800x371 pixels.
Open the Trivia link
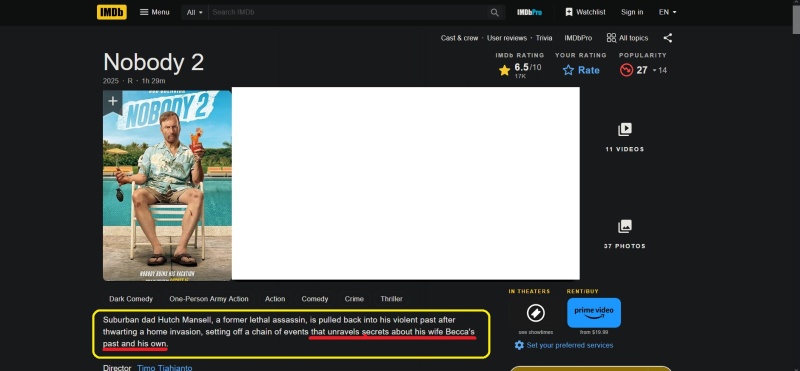(544, 38)
